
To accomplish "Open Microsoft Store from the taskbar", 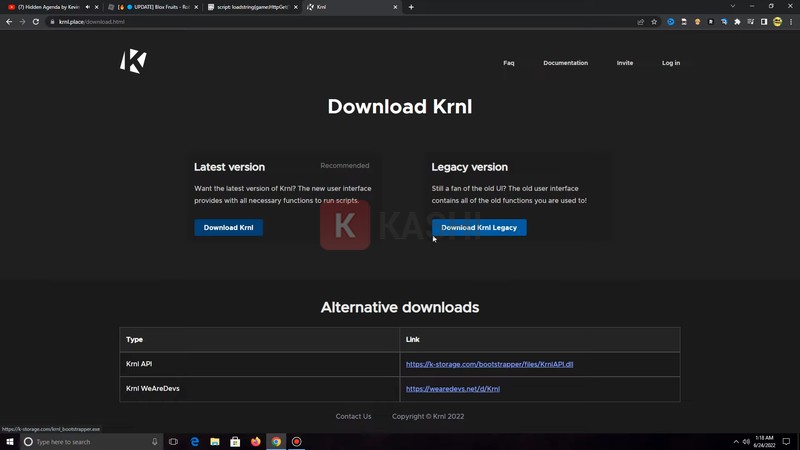I will [235, 442].
